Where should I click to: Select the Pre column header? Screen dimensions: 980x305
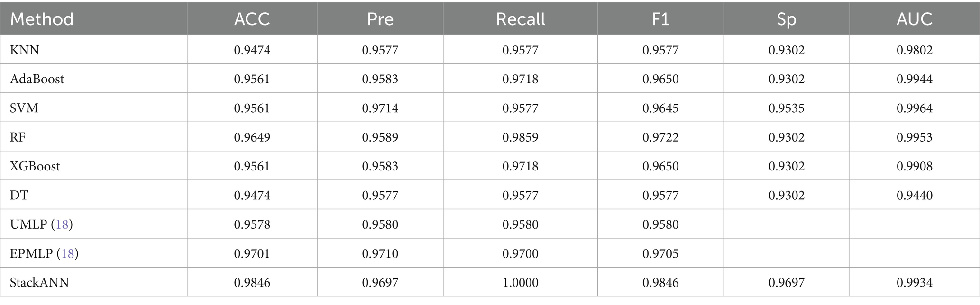click(x=380, y=19)
